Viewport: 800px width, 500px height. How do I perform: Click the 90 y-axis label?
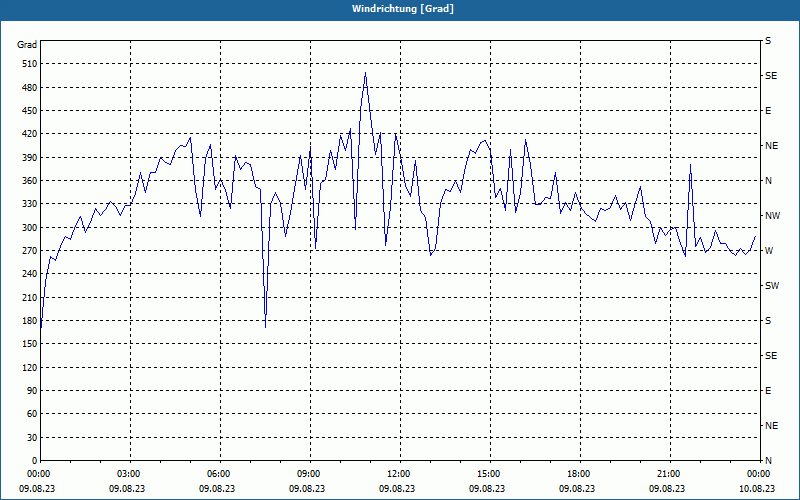pos(32,391)
